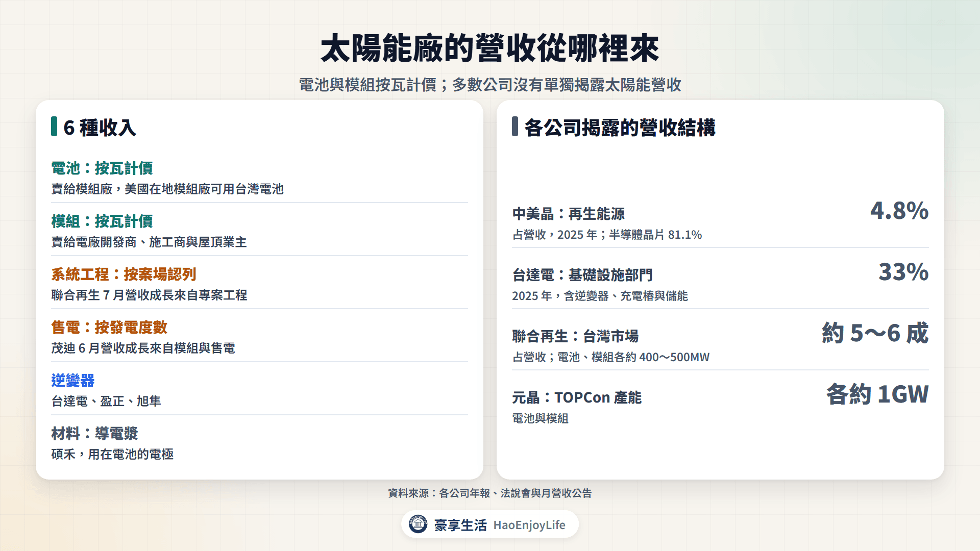Image resolution: width=980 pixels, height=551 pixels.
Task: Click the 材料：導電漿 heading
Action: point(94,434)
